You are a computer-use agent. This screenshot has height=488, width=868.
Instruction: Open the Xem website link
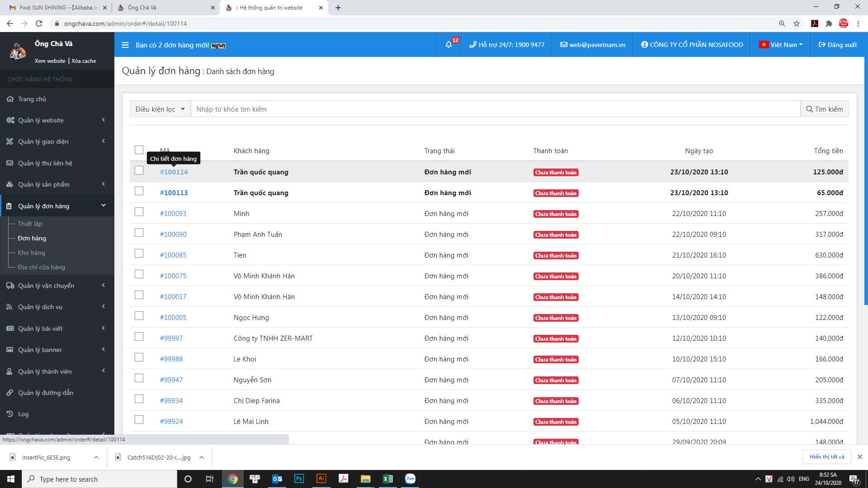[50, 61]
